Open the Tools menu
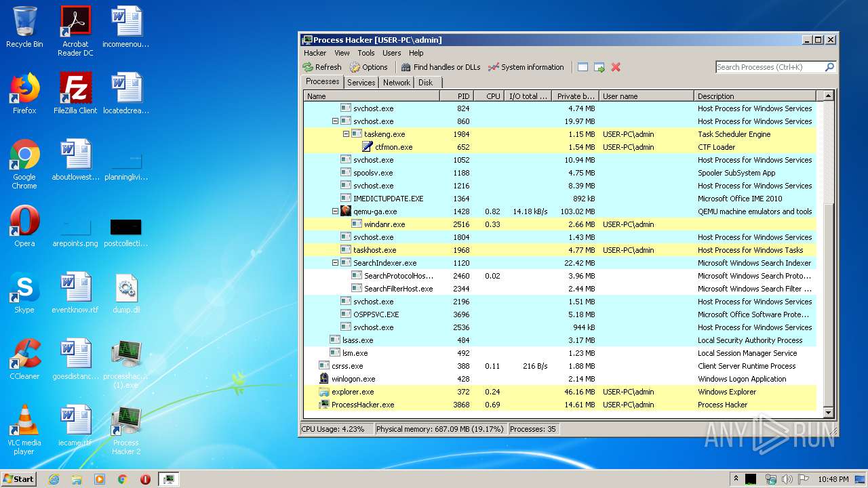This screenshot has height=488, width=868. 366,53
